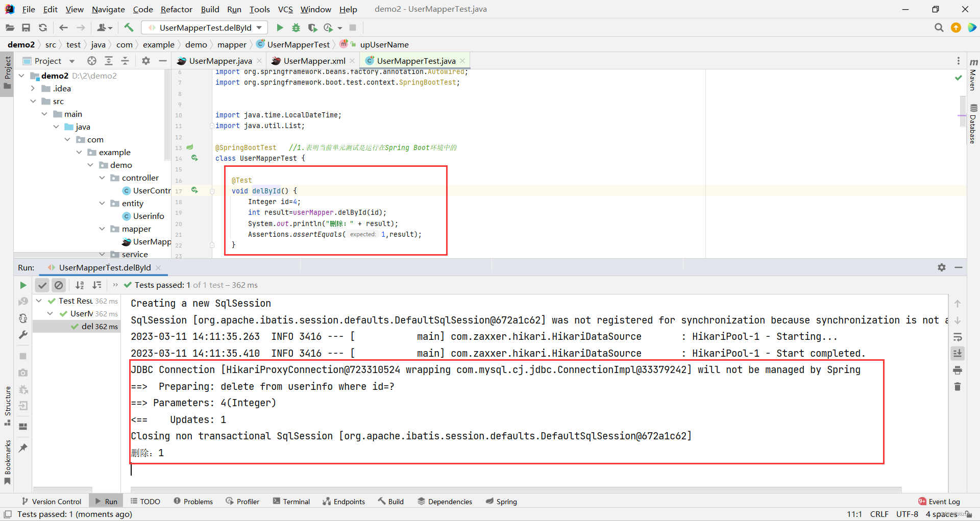Open TODO tool window button

(145, 502)
